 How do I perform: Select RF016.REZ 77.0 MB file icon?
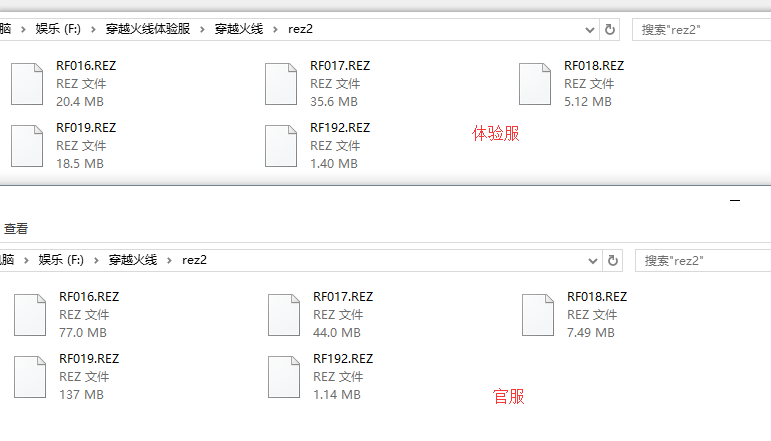click(x=30, y=315)
